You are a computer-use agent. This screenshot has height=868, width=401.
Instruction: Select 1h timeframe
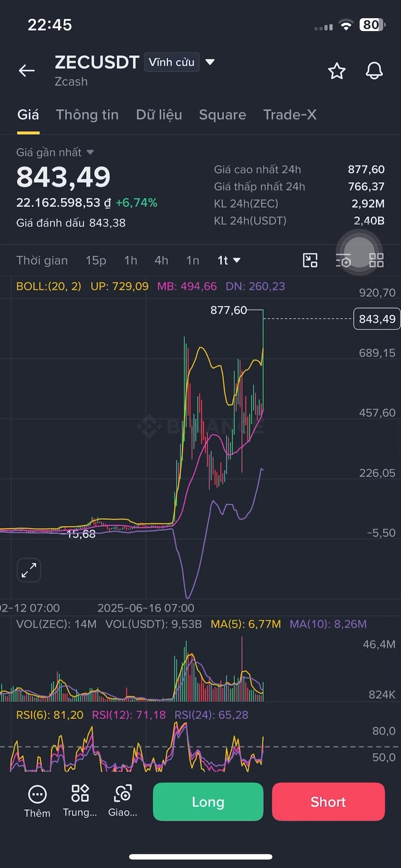click(131, 260)
